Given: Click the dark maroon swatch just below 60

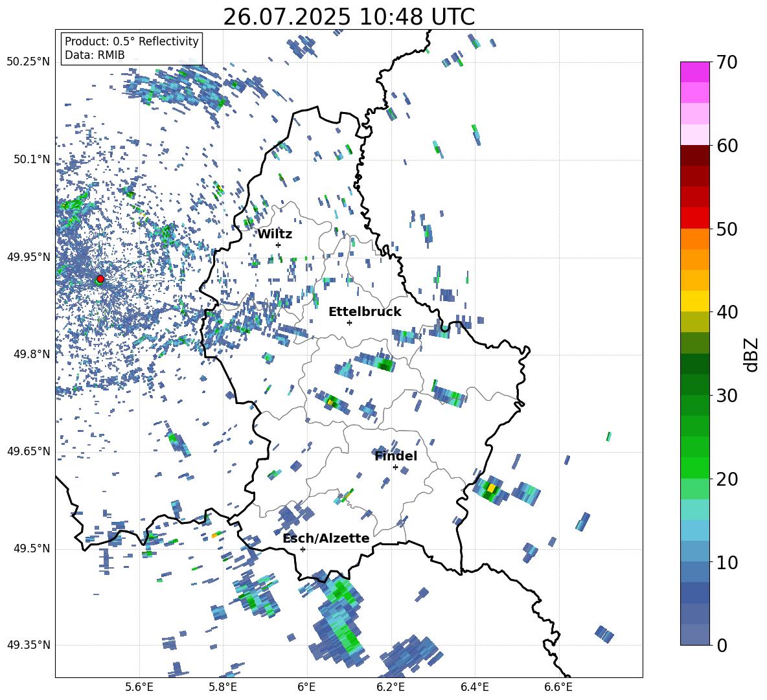Looking at the screenshot, I should 694,155.
